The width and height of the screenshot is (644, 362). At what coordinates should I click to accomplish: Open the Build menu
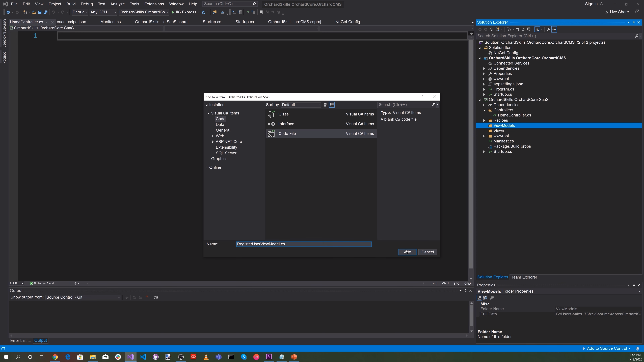click(71, 4)
